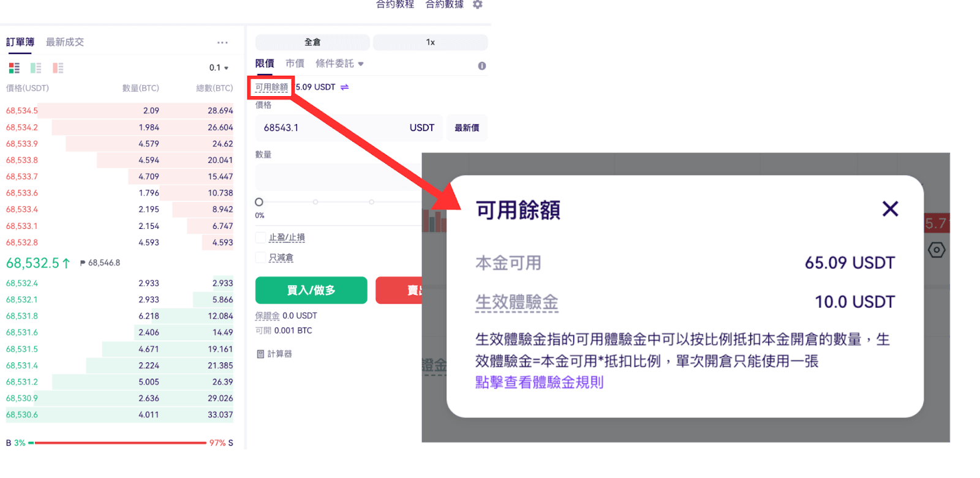
Task: Open the 點擊查看體驗金規則 link
Action: [x=540, y=383]
